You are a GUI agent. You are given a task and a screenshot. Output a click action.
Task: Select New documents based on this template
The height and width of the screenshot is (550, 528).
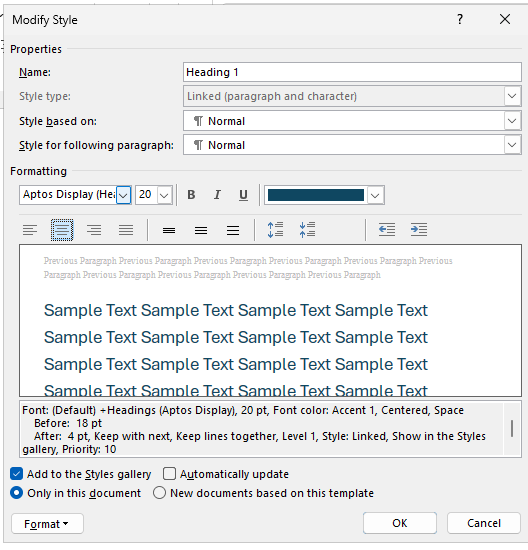(159, 493)
